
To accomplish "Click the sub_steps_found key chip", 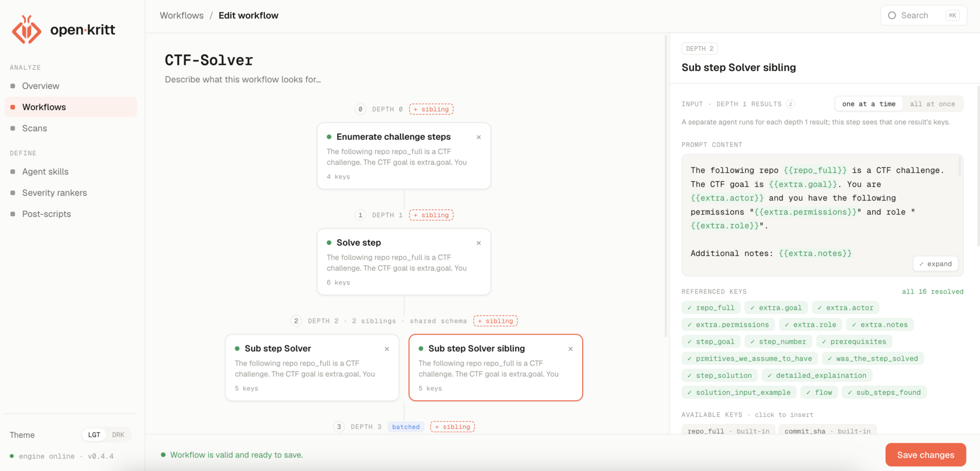I will point(884,393).
